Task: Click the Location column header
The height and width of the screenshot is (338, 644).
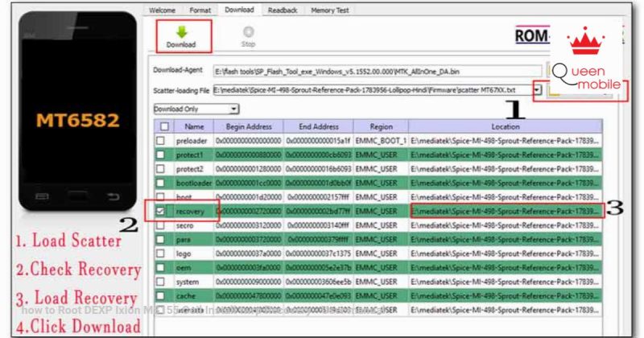Action: [506, 126]
